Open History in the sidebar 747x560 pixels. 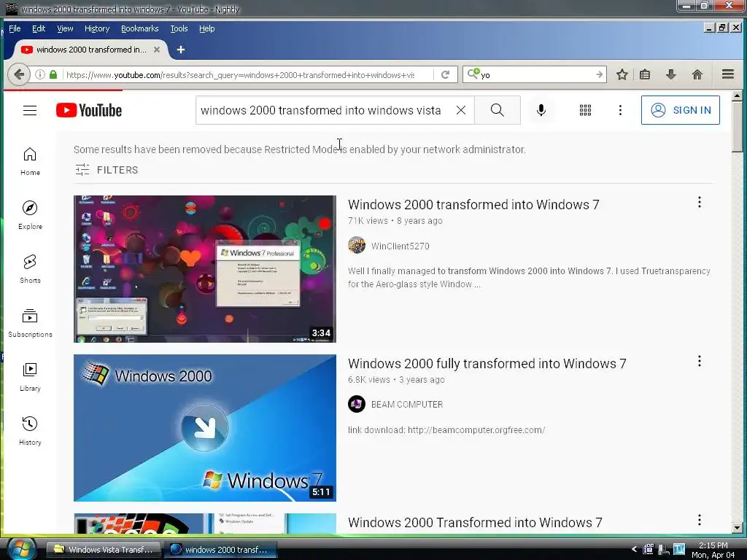30,431
